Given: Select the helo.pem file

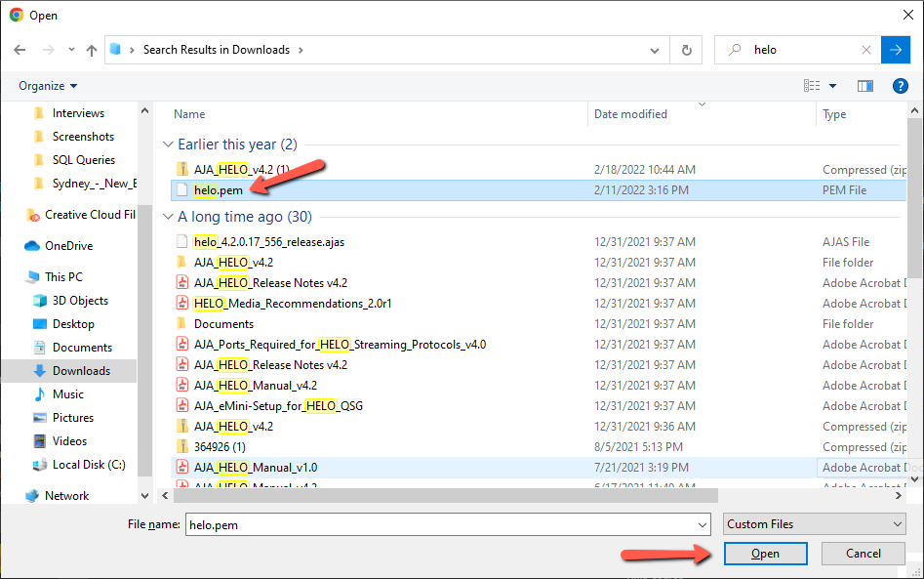Looking at the screenshot, I should click(x=539, y=190).
